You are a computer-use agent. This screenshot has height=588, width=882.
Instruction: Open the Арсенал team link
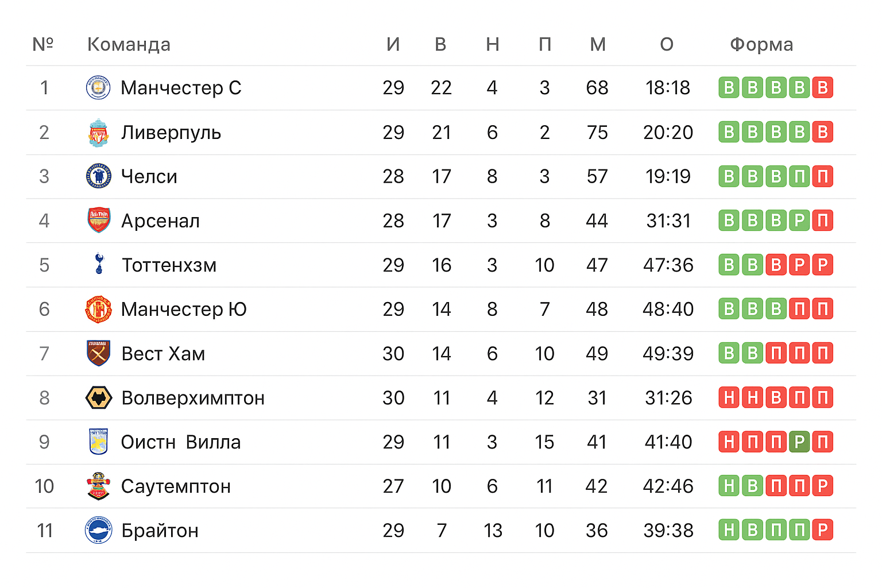point(160,220)
